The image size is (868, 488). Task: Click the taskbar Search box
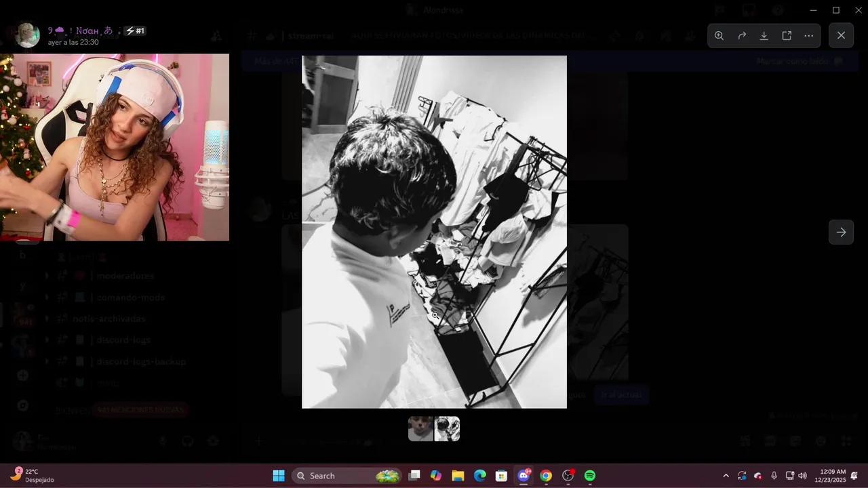(346, 476)
